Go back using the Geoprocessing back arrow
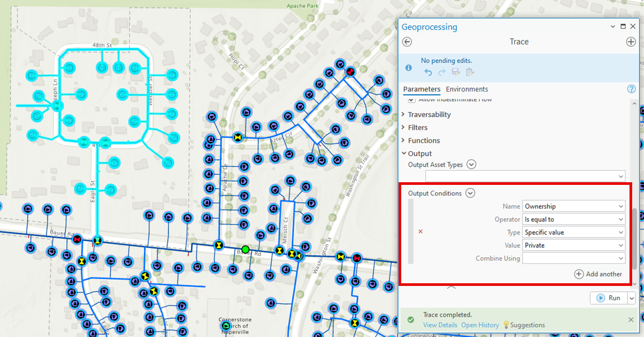This screenshot has width=644, height=337. coord(407,42)
